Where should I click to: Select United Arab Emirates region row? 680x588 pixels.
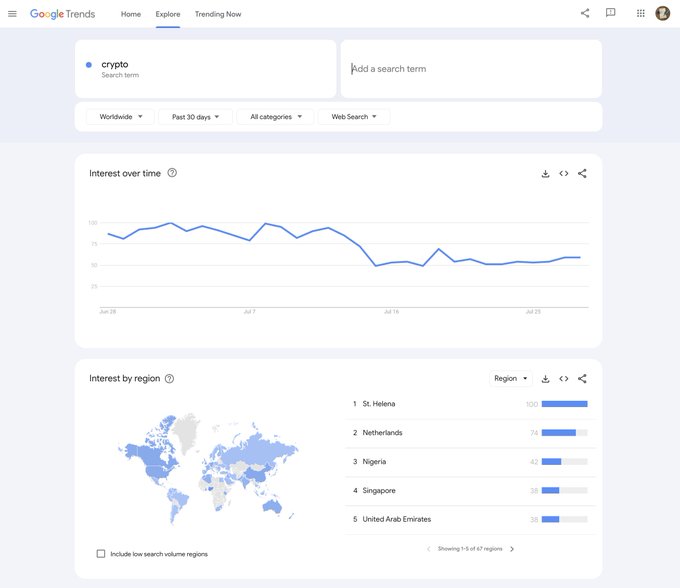[470, 519]
